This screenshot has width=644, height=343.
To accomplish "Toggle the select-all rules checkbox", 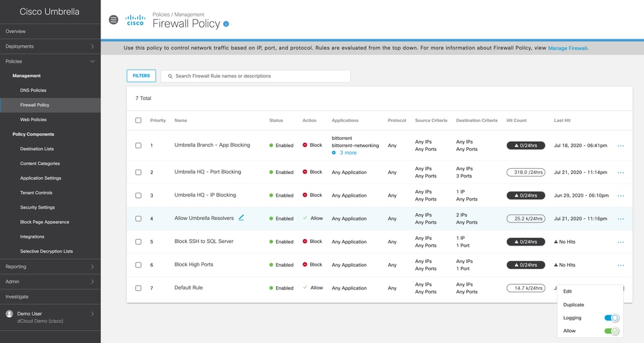I will click(x=139, y=121).
